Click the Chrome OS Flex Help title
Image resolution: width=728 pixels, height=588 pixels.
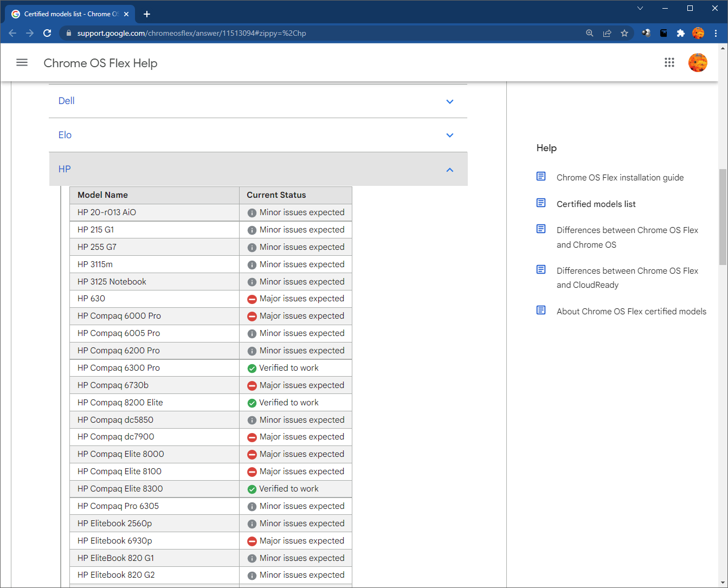(100, 63)
